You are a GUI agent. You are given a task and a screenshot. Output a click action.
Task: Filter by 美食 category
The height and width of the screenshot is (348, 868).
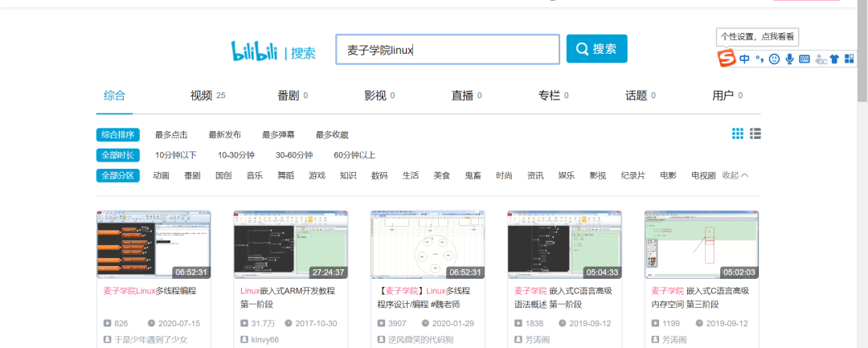tap(442, 176)
